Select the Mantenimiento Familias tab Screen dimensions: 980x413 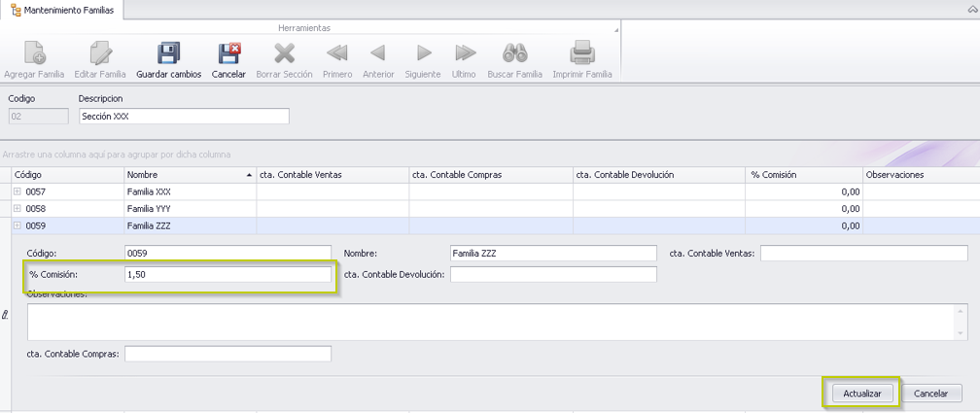62,10
